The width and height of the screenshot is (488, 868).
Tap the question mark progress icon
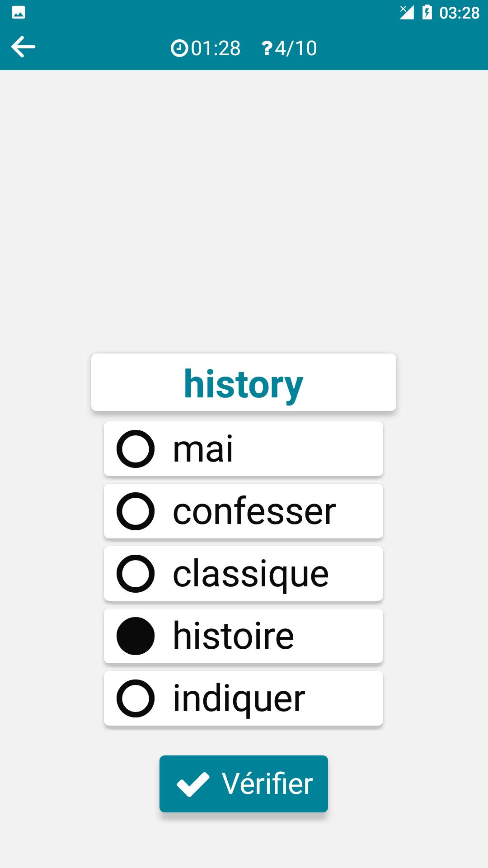[267, 48]
